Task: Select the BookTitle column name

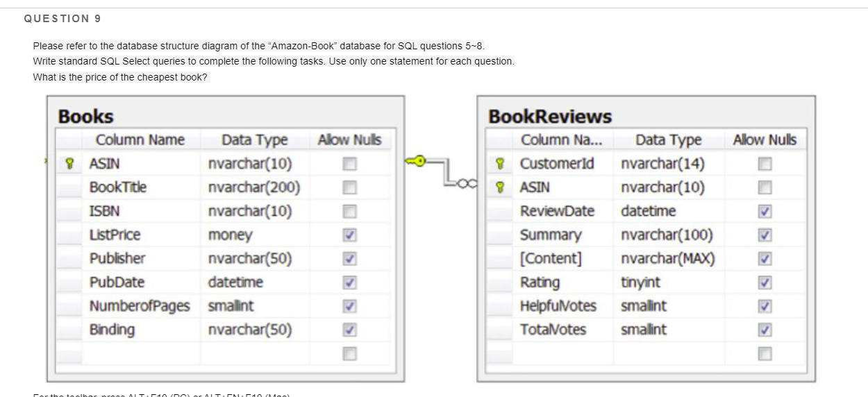Action: click(117, 187)
